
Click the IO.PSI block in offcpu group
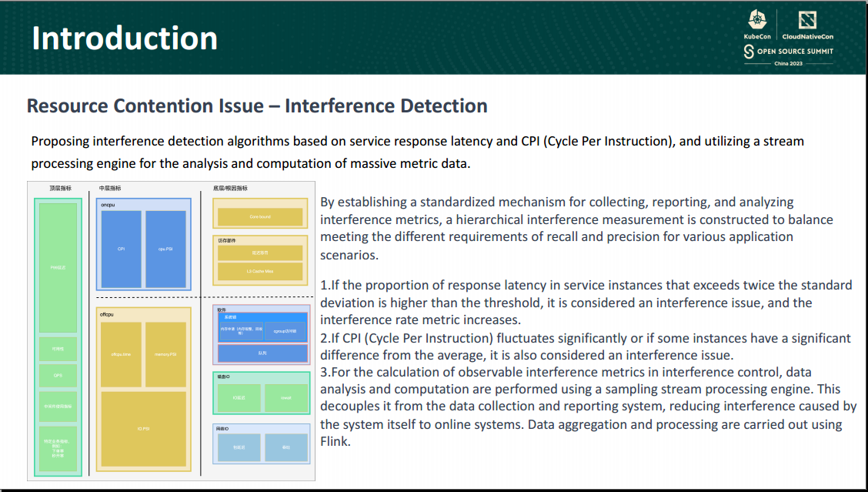144,428
